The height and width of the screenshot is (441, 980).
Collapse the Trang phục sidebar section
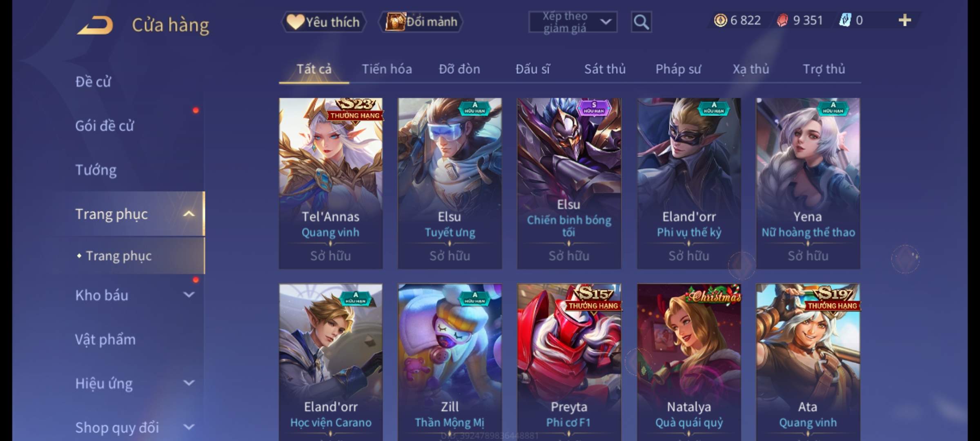[x=189, y=214]
